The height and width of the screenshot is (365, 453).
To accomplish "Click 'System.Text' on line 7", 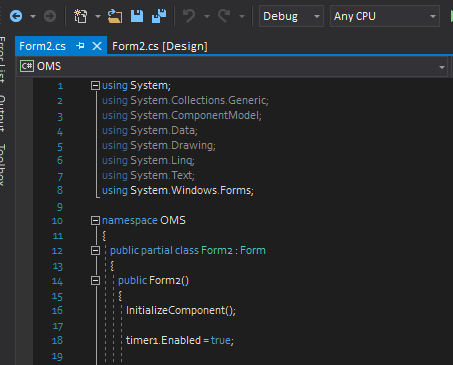I will point(161,175).
